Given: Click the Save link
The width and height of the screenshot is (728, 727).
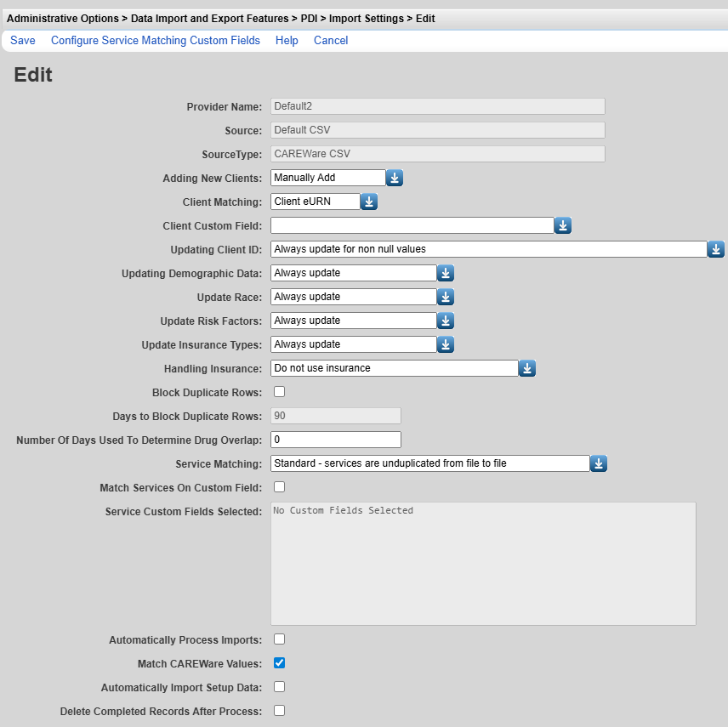Looking at the screenshot, I should coord(23,41).
